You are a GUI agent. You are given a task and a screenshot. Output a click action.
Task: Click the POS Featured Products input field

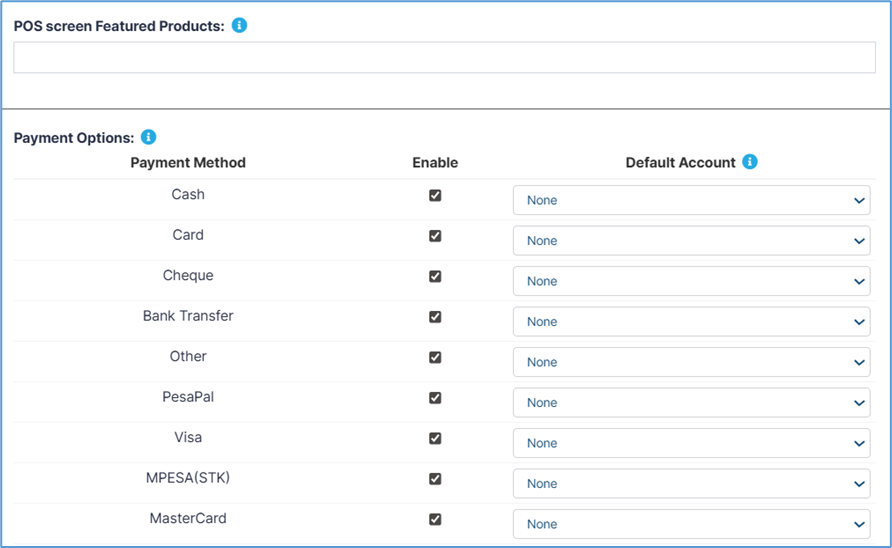(x=444, y=58)
